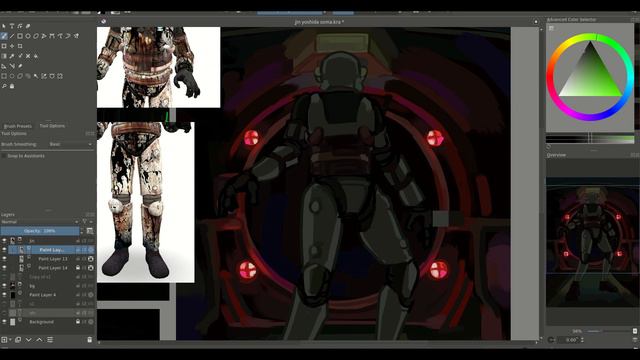Image resolution: width=640 pixels, height=360 pixels.
Task: Select the Paint Layer 4 row
Action: [48, 295]
